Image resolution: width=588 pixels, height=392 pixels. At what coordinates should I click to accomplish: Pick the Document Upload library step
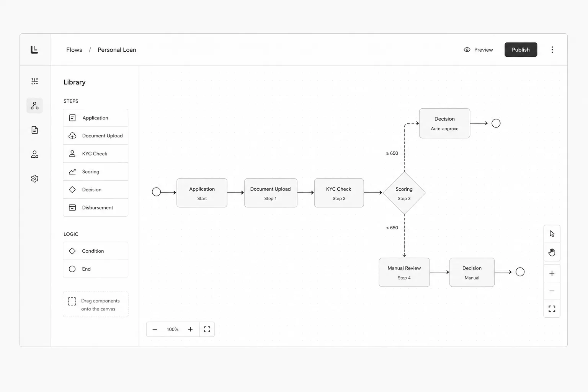tap(95, 136)
